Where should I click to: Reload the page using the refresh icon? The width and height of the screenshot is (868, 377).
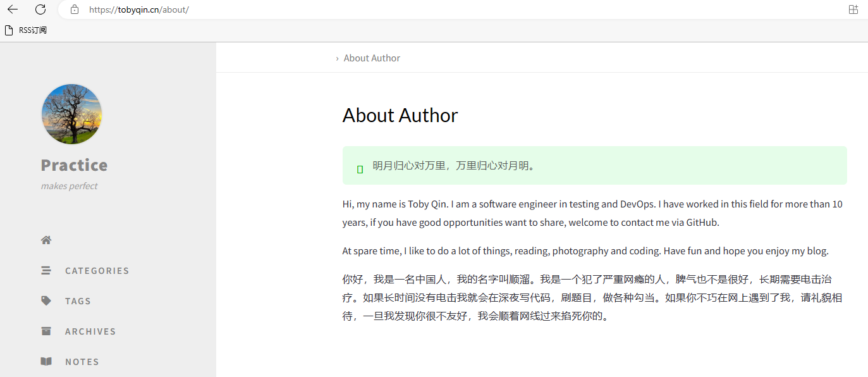click(x=40, y=9)
